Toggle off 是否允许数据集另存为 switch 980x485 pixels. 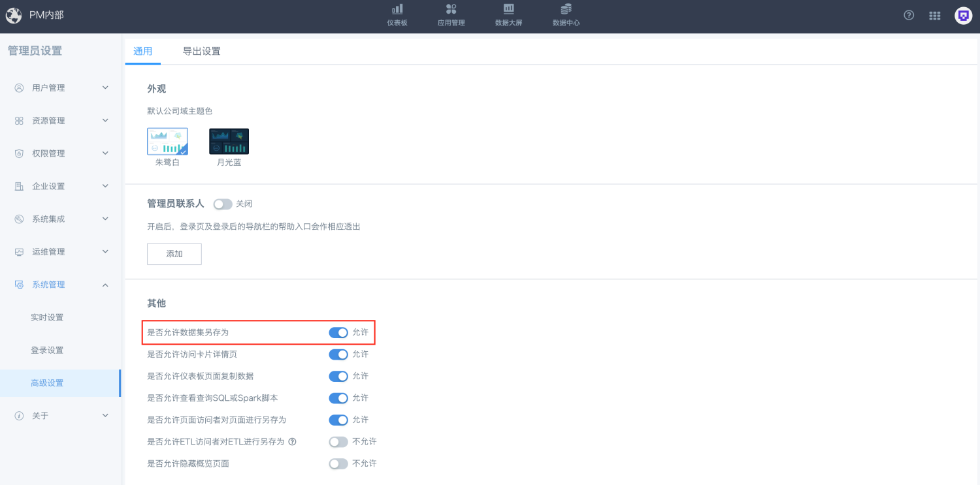(x=338, y=333)
